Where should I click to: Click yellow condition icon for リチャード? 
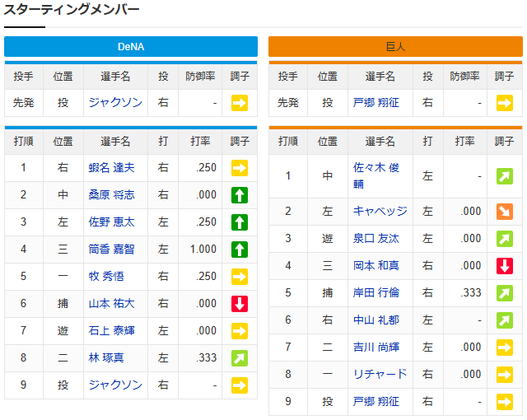click(x=505, y=375)
